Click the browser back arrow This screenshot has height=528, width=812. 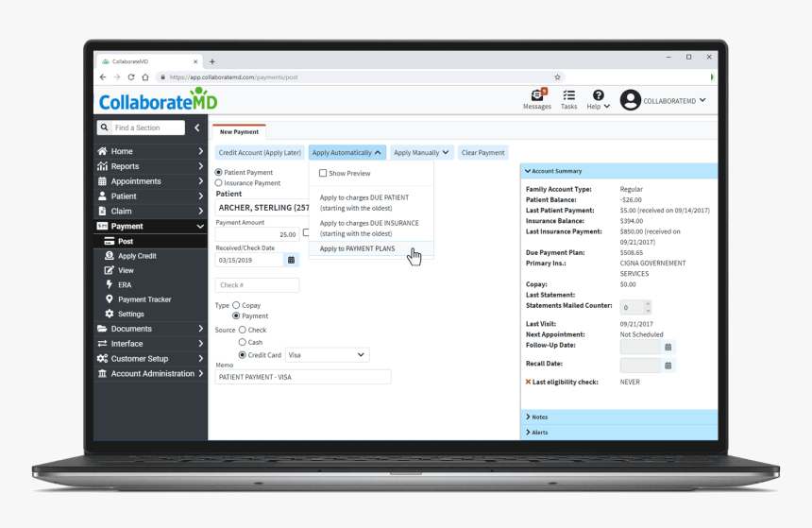[x=103, y=77]
